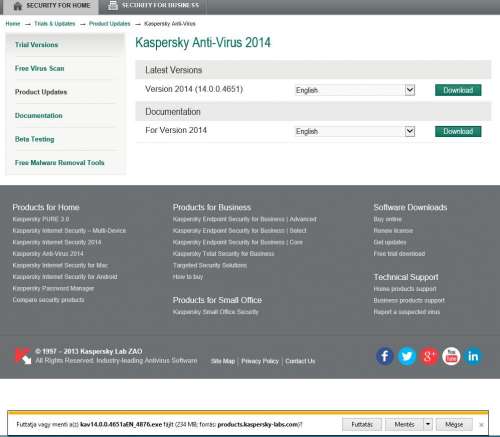500x437 pixels.
Task: Select Product Updates in sidebar
Action: (41, 92)
